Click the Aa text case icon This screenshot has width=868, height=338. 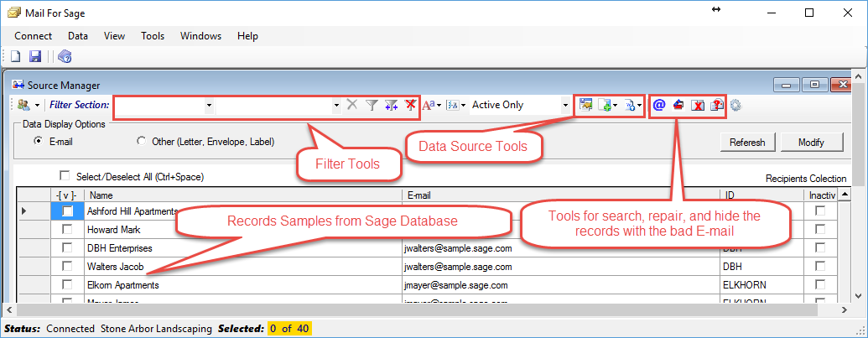(x=429, y=105)
